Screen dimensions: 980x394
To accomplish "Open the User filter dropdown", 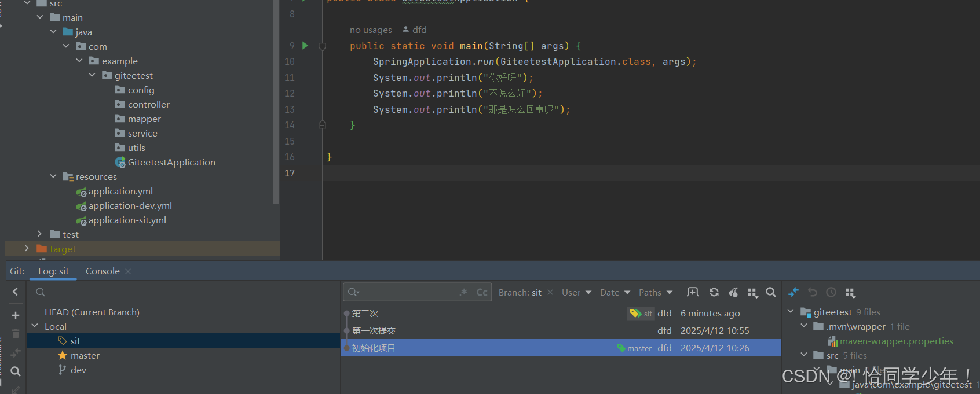I will pyautogui.click(x=576, y=293).
